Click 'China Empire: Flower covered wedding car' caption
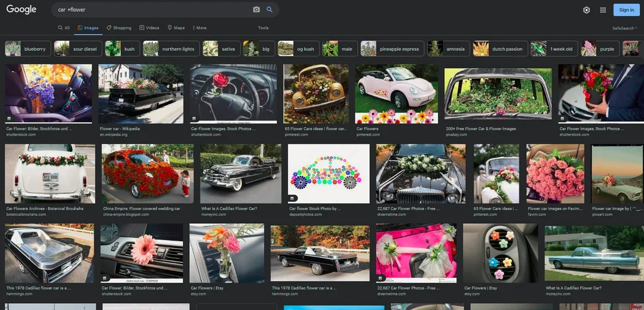This screenshot has width=644, height=310. coord(141,208)
